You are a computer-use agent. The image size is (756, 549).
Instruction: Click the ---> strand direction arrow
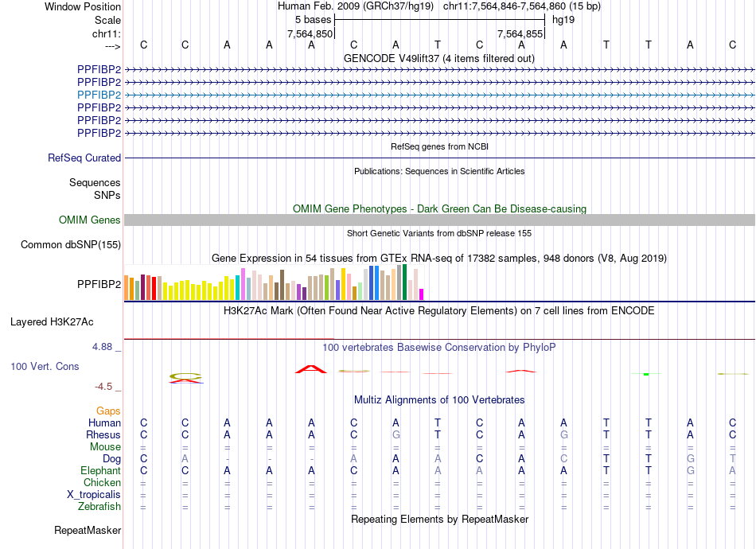[113, 46]
